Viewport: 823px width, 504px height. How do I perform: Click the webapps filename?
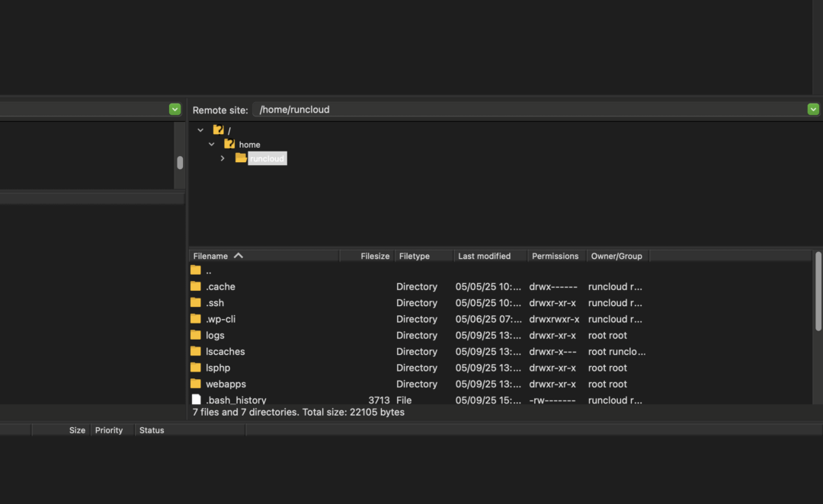tap(226, 384)
